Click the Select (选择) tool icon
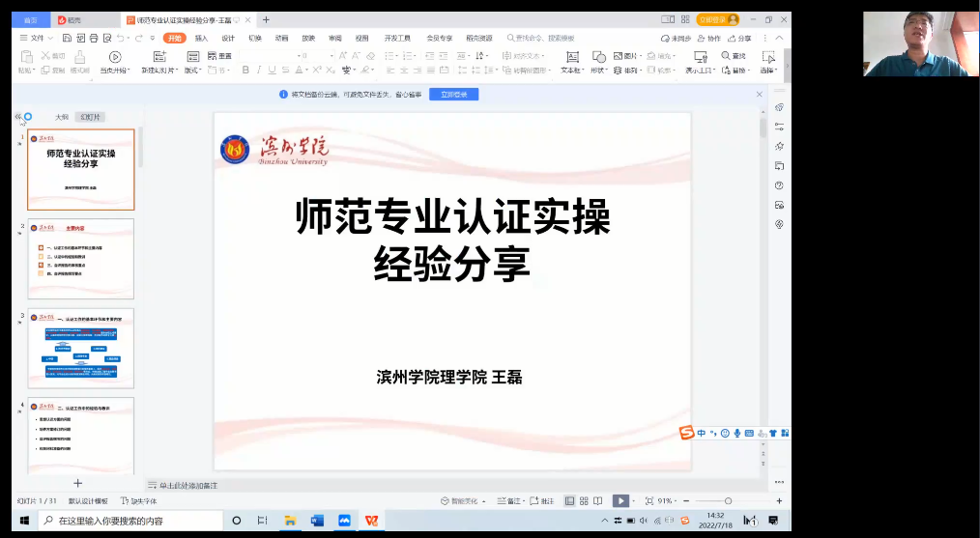 coord(768,57)
